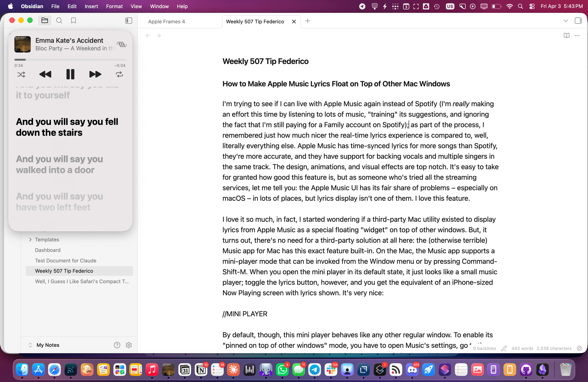Viewport: 588px width, 382px height.
Task: Open Obsidian settings gear icon
Action: [129, 345]
